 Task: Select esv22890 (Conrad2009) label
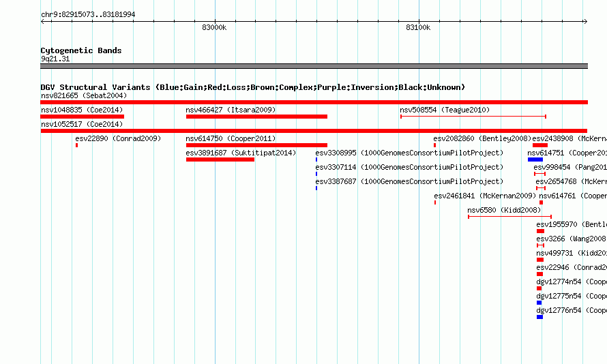coord(118,138)
